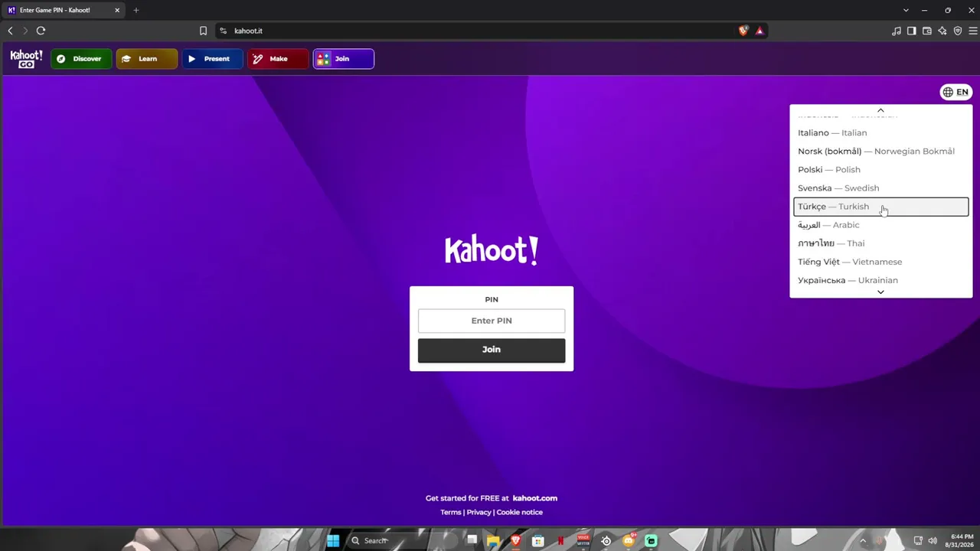Open the Discover section
This screenshot has height=551, width=980.
81,59
